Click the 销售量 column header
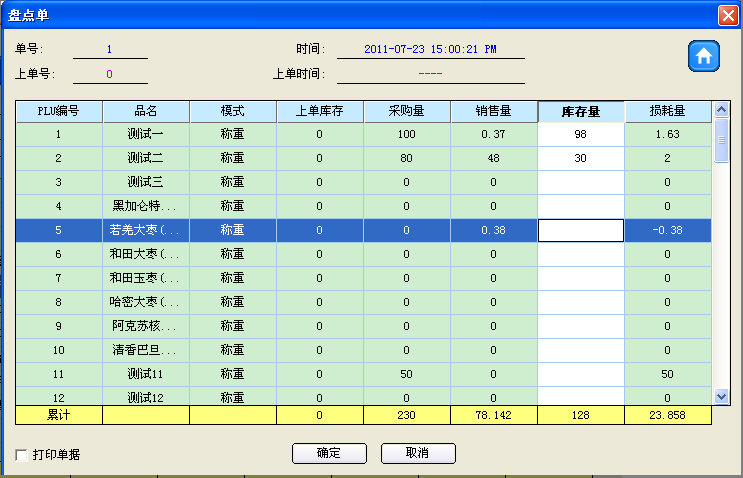 (493, 111)
